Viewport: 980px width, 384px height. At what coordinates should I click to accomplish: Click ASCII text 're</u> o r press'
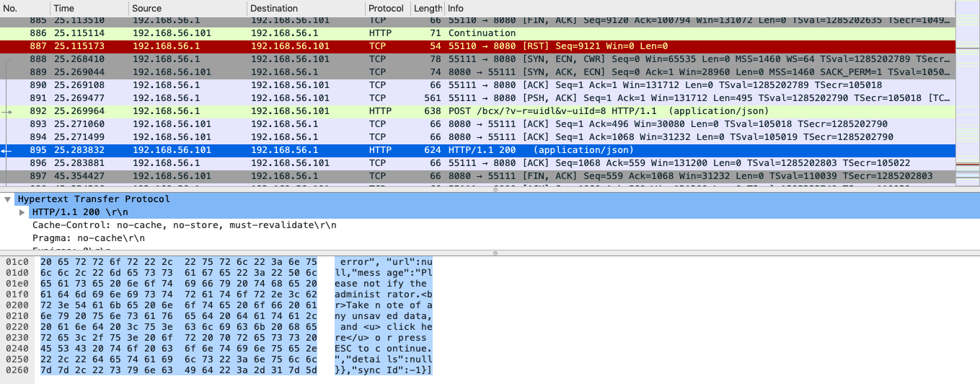(383, 338)
